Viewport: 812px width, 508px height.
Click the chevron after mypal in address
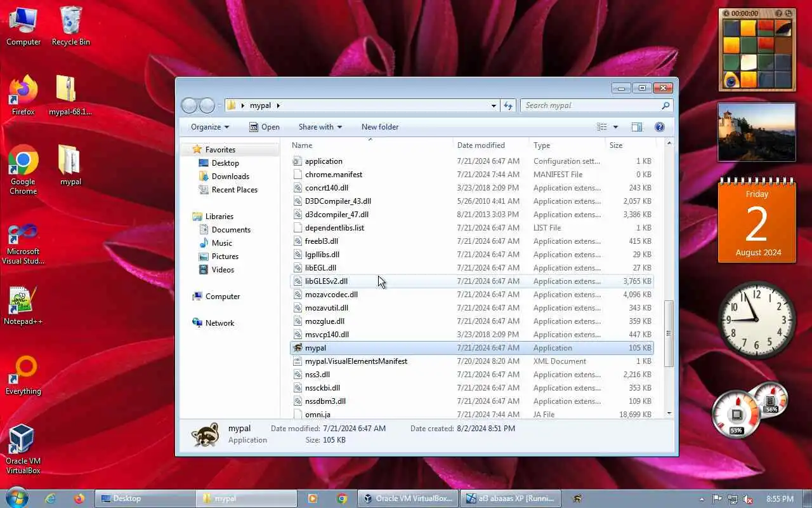pos(278,106)
